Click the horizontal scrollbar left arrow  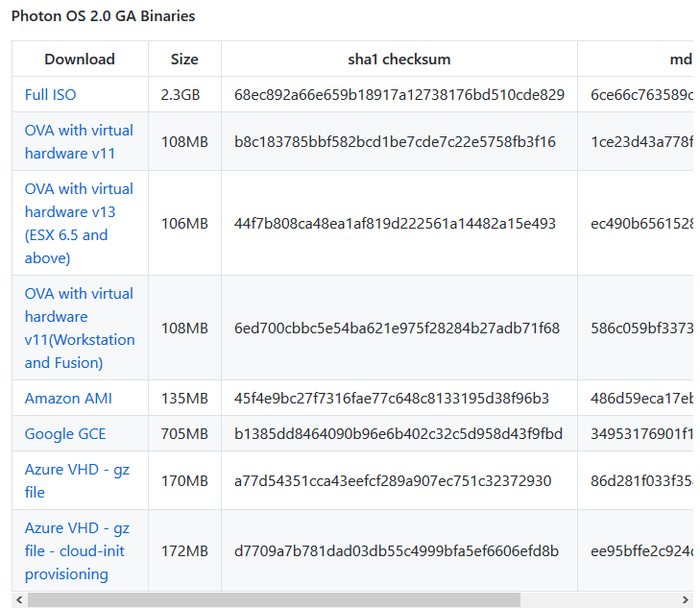tap(19, 599)
